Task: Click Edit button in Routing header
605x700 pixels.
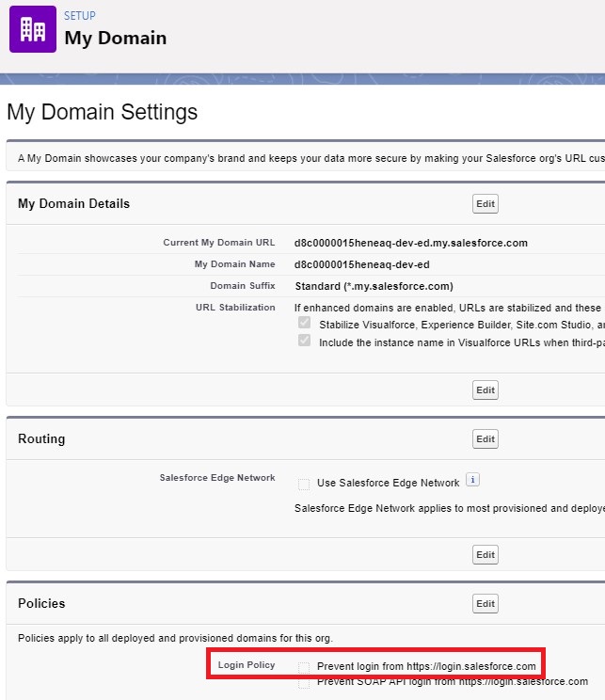Action: [486, 438]
